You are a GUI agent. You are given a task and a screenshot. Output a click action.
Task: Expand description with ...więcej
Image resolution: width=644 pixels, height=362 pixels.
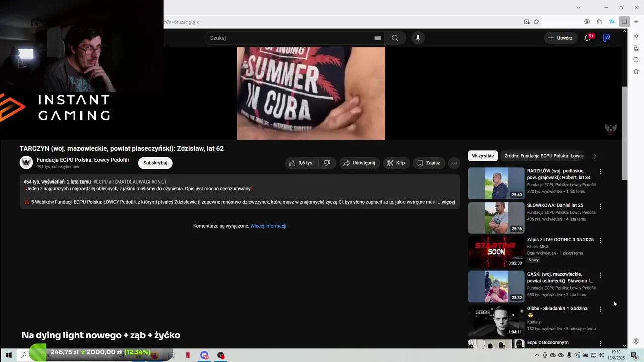pos(446,202)
